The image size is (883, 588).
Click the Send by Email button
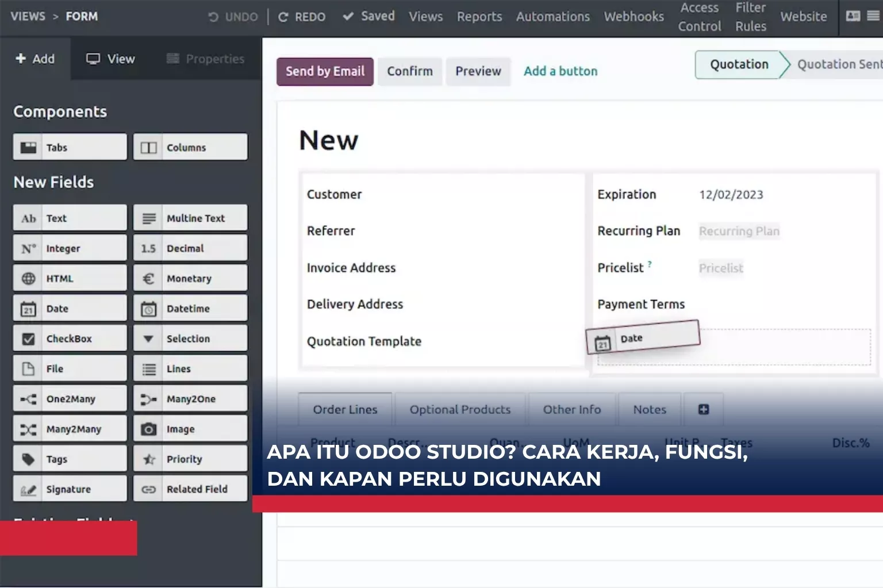coord(325,71)
